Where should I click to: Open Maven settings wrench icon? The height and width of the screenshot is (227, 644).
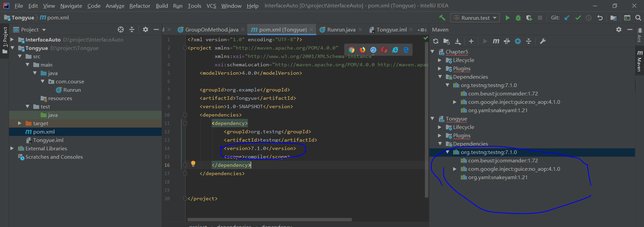[543, 41]
